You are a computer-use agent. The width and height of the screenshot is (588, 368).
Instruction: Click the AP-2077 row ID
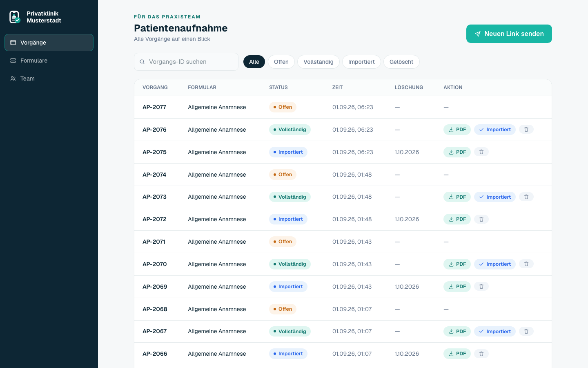[154, 107]
